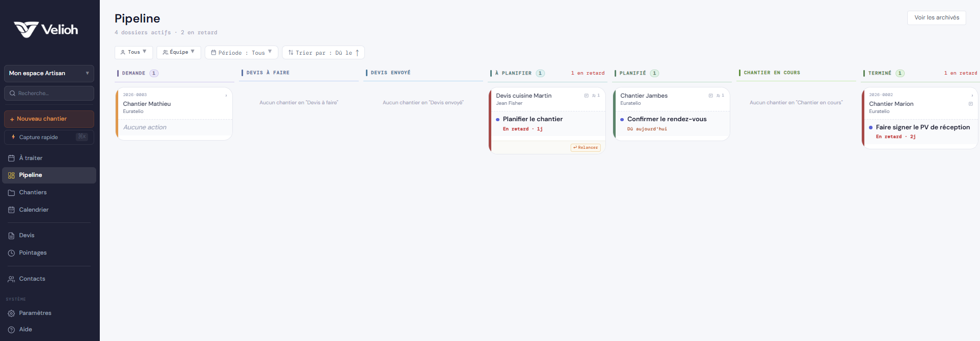Click the Chantier Jambes title
The width and height of the screenshot is (980, 341).
point(644,96)
